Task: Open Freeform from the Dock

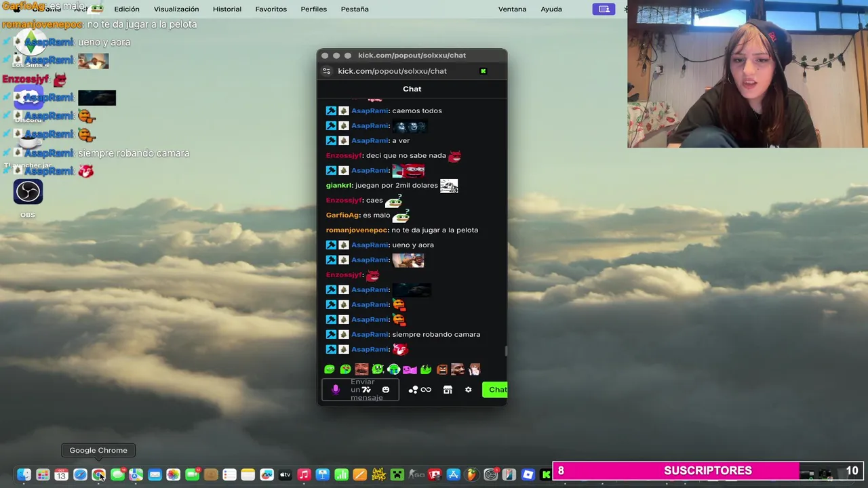Action: coord(267,475)
